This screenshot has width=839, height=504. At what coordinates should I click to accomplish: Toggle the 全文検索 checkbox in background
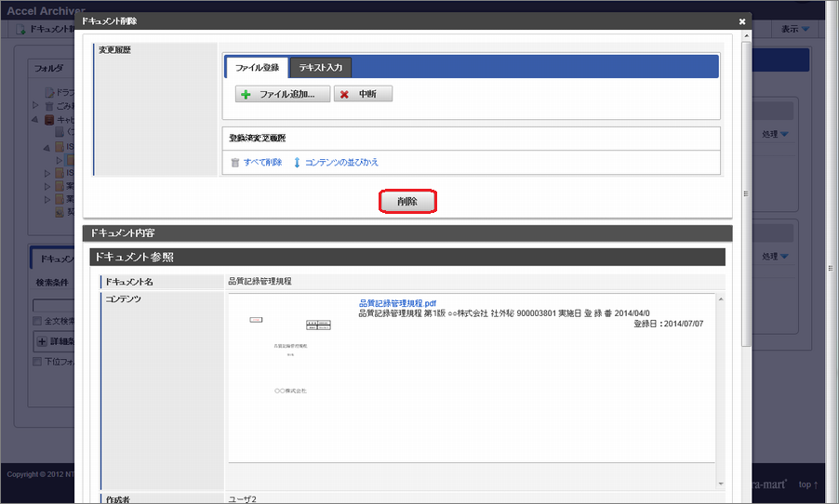coord(37,321)
